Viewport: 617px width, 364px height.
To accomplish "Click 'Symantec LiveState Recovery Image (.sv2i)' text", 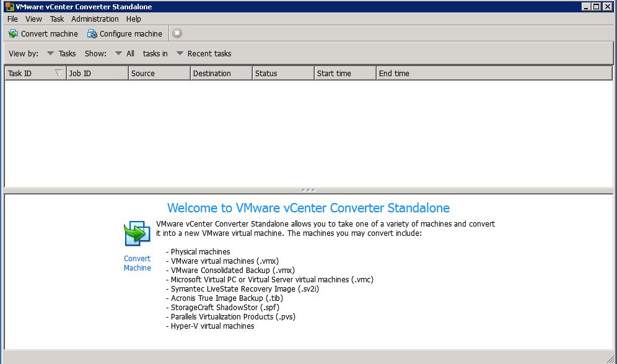I will [245, 289].
